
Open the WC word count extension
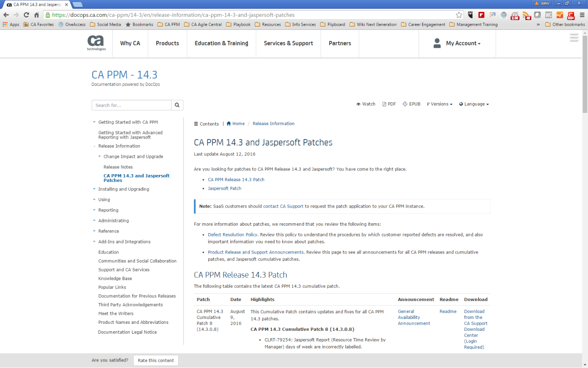(548, 15)
